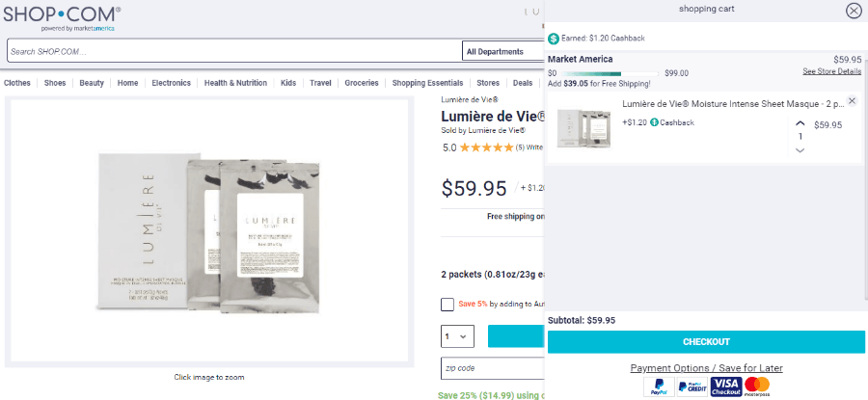Viewport: 868px width, 400px height.
Task: Click the zip code input field
Action: pos(492,368)
